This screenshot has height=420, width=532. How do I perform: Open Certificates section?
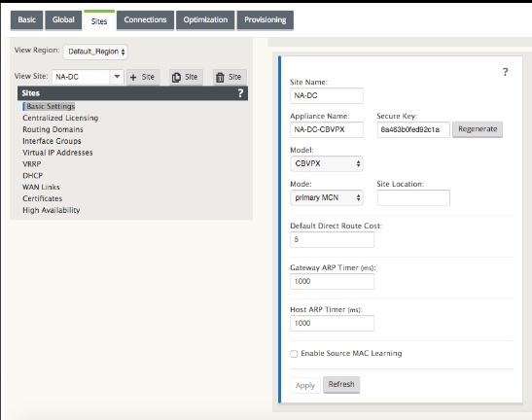point(43,198)
